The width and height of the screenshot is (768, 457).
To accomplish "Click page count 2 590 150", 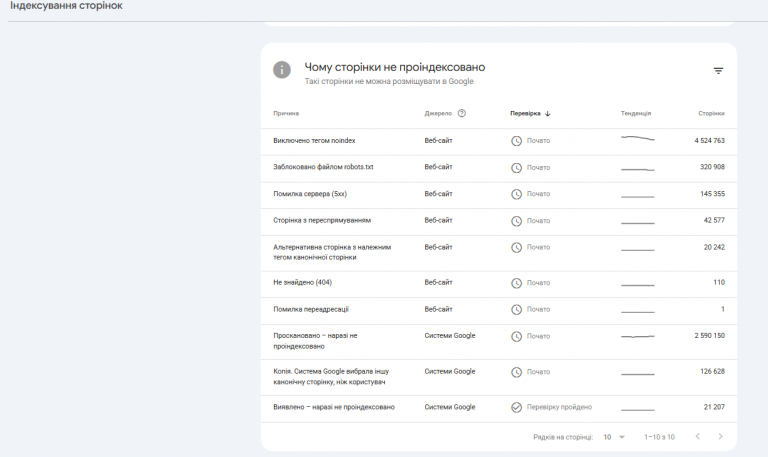I will [709, 336].
